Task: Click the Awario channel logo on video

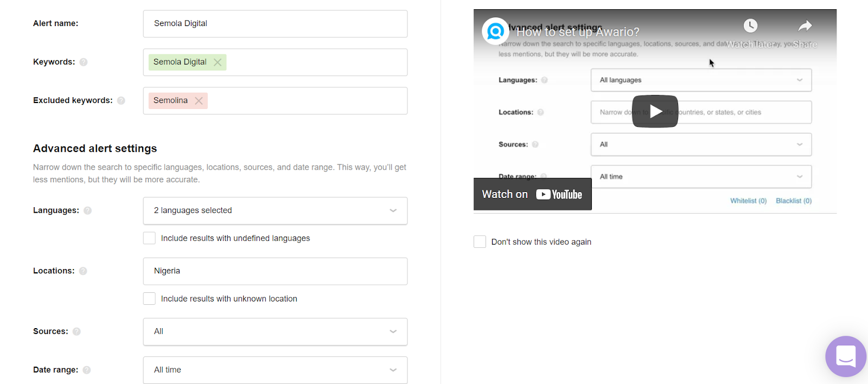Action: pos(495,31)
